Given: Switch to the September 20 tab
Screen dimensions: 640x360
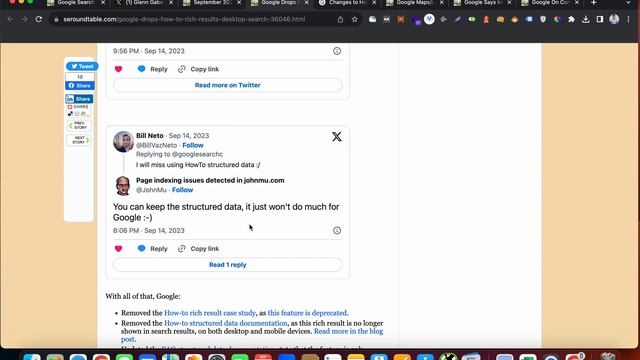Looking at the screenshot, I should pyautogui.click(x=212, y=3).
